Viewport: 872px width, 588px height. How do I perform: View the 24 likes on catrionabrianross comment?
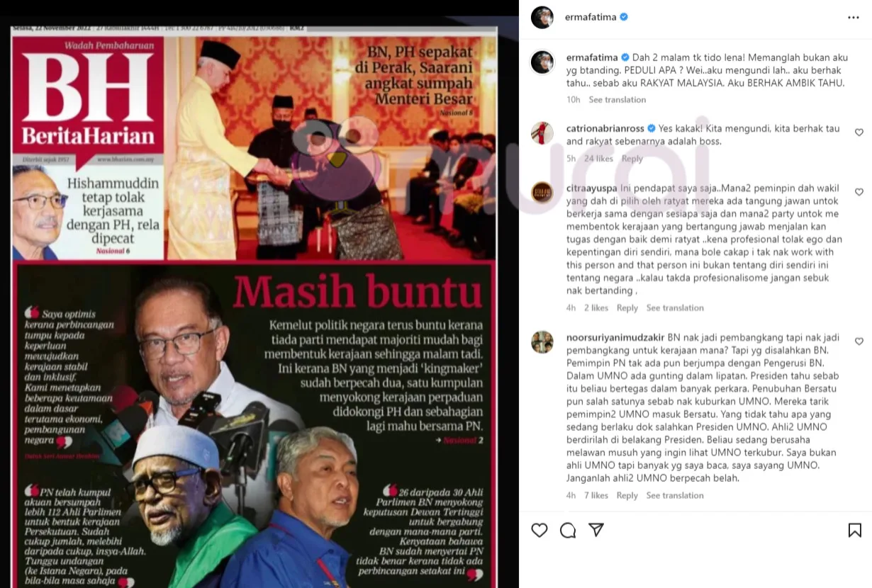(598, 159)
